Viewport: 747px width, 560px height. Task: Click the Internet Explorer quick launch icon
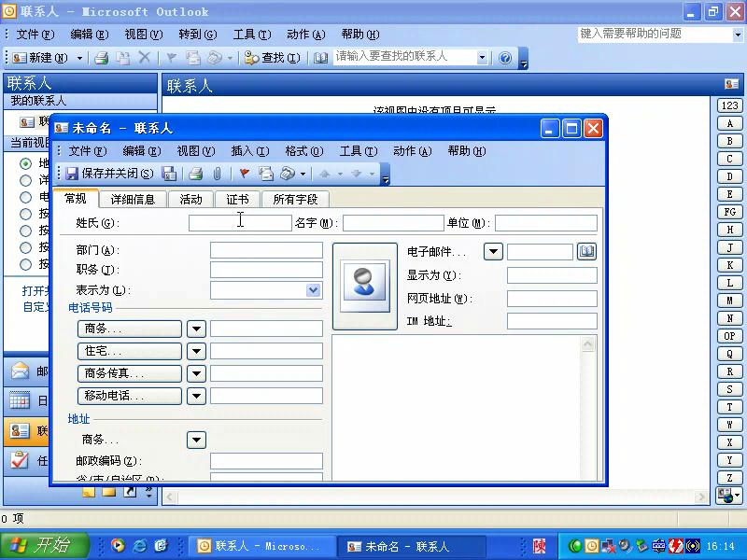coord(139,545)
